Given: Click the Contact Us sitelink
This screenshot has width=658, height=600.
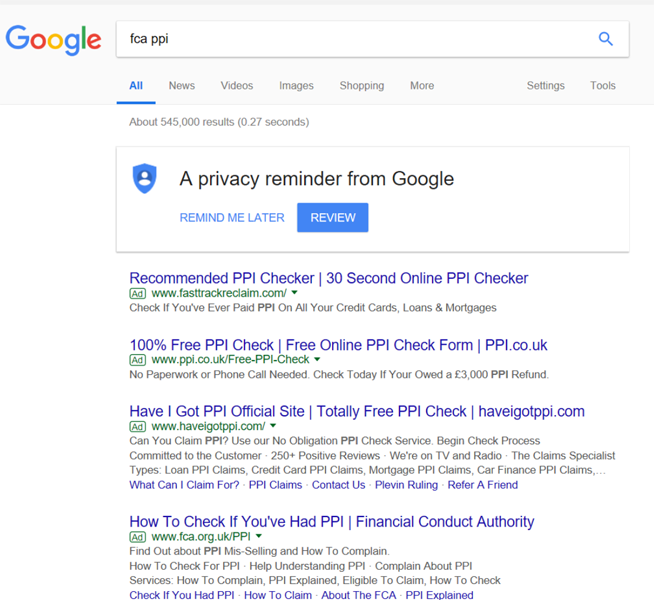Looking at the screenshot, I should tap(338, 485).
